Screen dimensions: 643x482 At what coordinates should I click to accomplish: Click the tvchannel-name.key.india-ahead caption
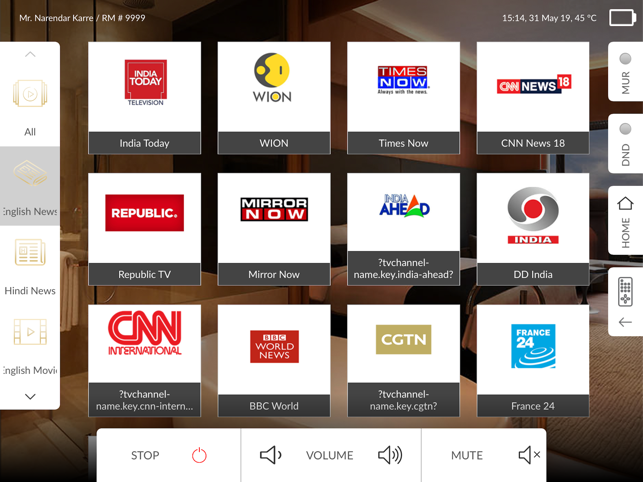[404, 269]
